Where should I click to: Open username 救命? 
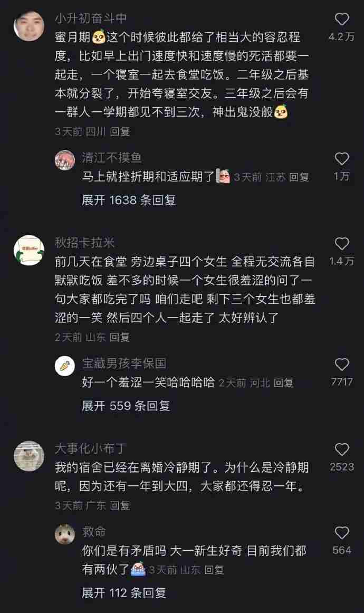[94, 532]
